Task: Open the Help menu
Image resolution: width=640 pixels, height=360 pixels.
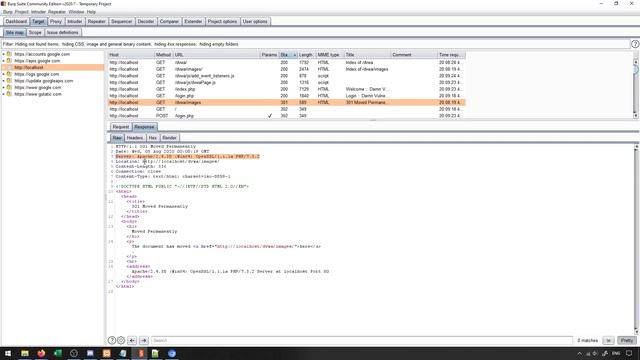Action: click(91, 12)
